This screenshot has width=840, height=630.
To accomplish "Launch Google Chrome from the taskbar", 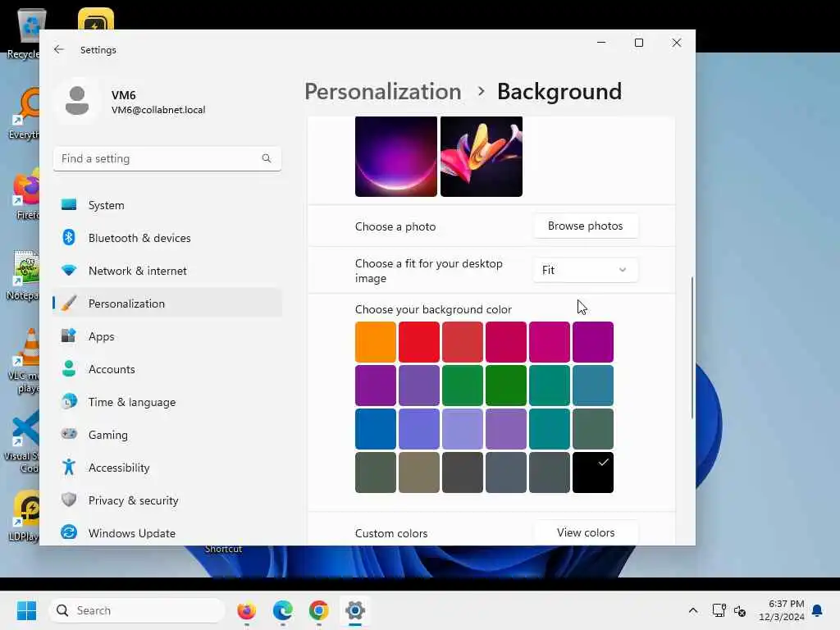I will (319, 610).
